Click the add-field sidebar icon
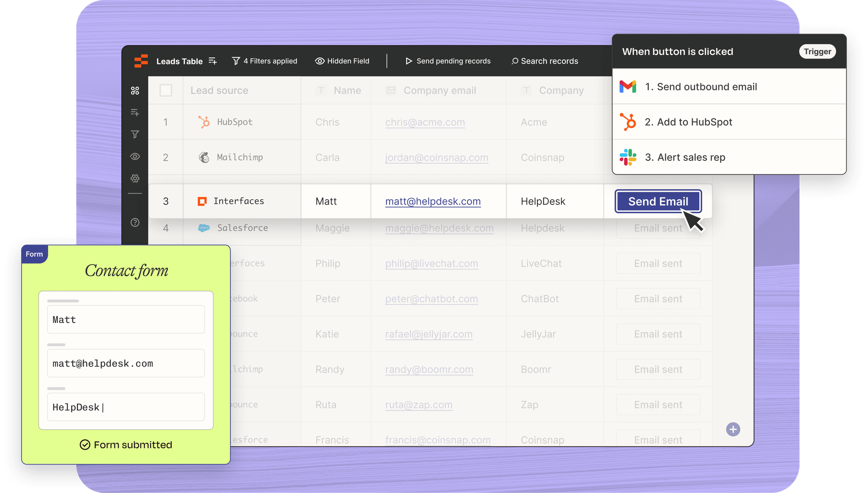The width and height of the screenshot is (868, 493). click(x=135, y=112)
